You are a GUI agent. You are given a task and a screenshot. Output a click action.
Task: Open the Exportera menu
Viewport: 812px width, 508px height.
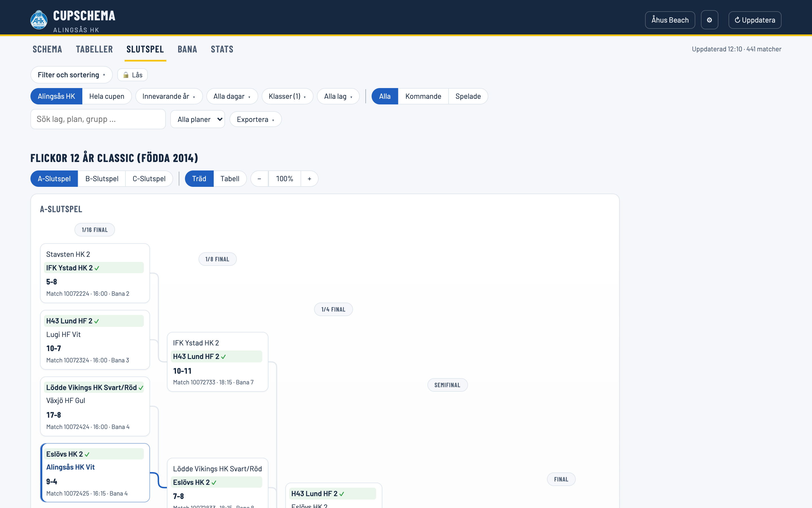[x=255, y=119]
